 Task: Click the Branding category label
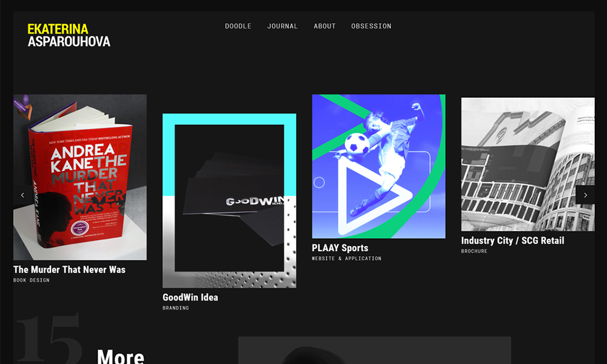tap(175, 308)
